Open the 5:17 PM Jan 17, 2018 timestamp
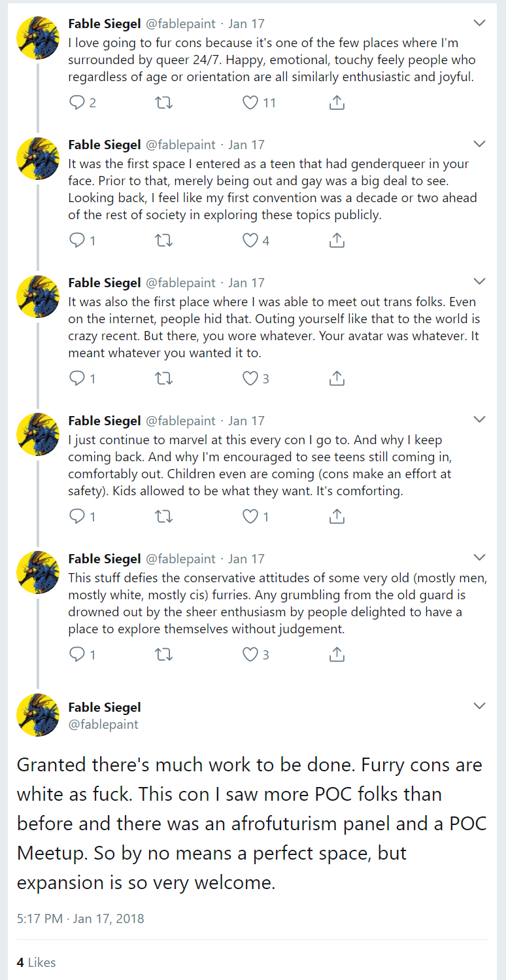 [80, 919]
